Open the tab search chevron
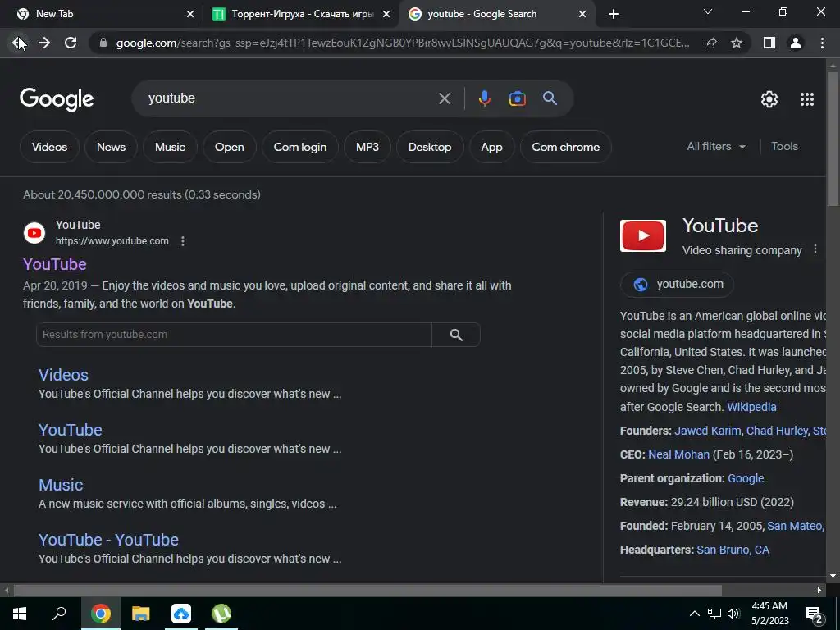This screenshot has height=630, width=840. pos(708,11)
